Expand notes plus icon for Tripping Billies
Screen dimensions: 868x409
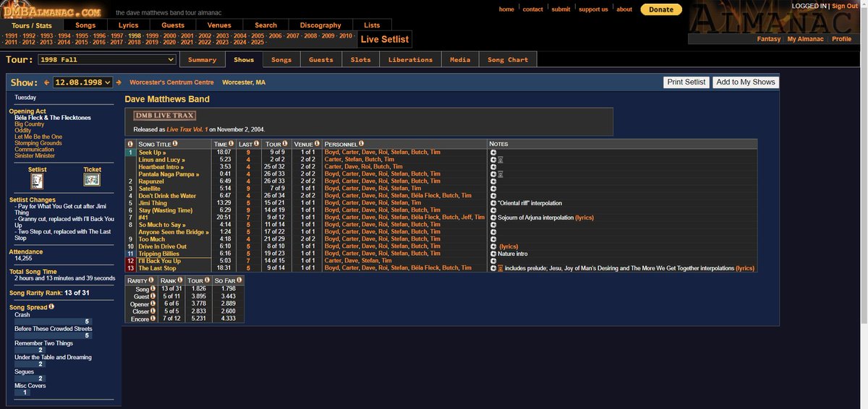(493, 254)
